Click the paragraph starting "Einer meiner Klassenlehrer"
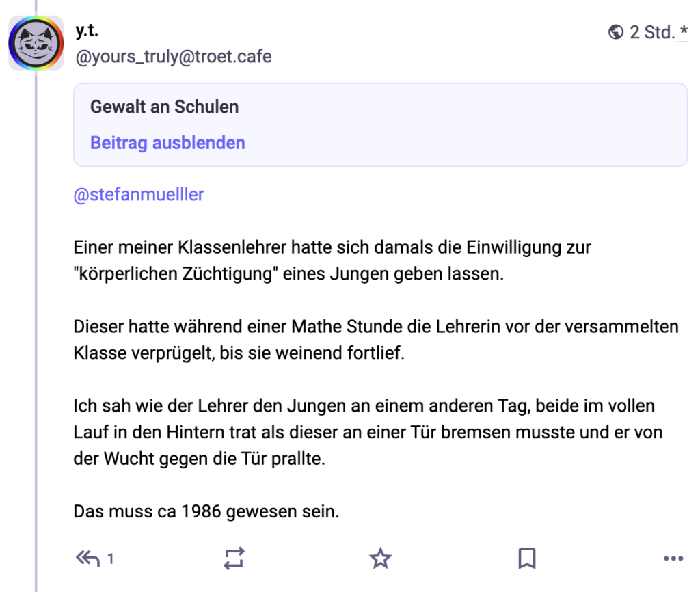The image size is (700, 592). (332, 260)
